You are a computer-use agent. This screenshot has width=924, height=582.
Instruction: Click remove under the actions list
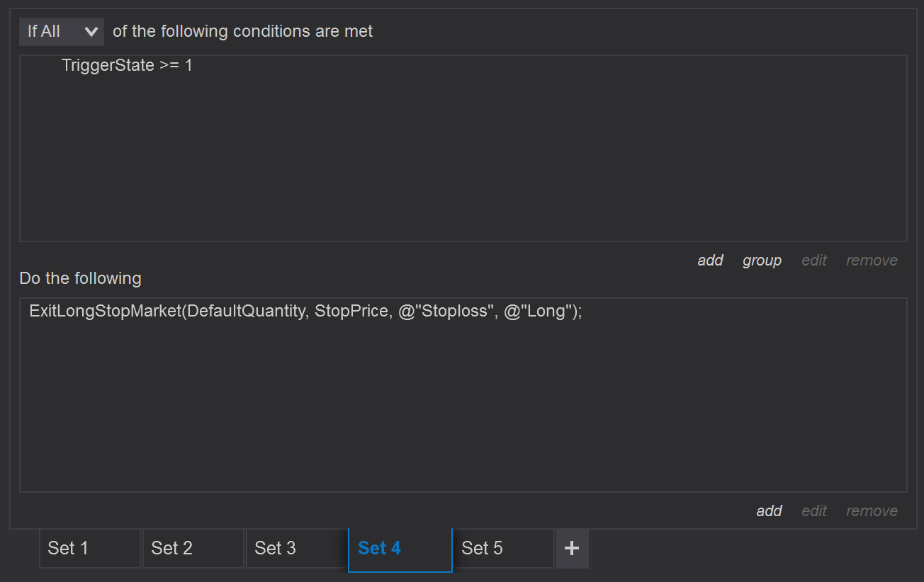pos(872,511)
